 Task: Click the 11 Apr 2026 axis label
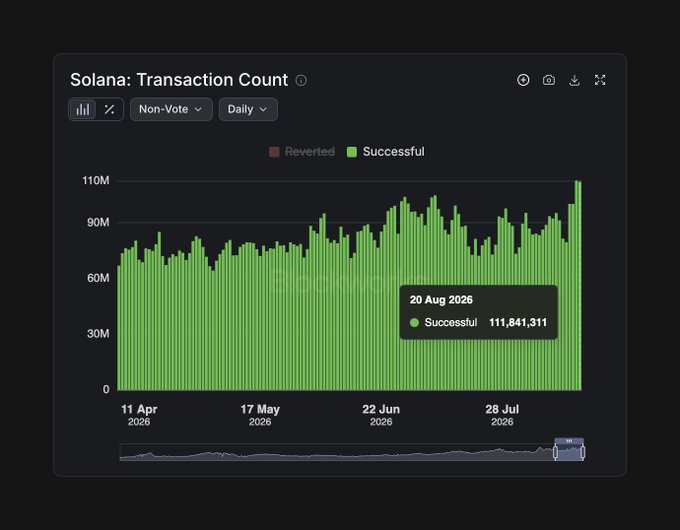click(139, 415)
